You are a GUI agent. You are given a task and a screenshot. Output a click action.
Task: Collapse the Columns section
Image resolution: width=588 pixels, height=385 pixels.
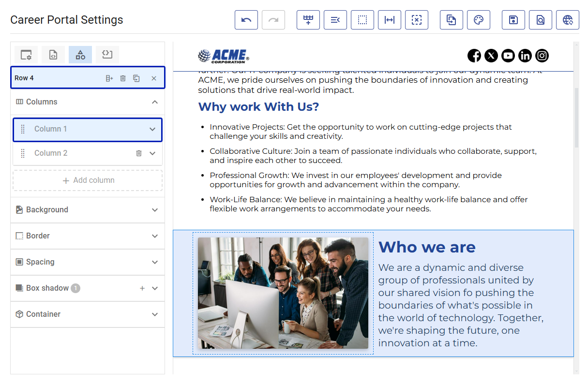pyautogui.click(x=155, y=102)
